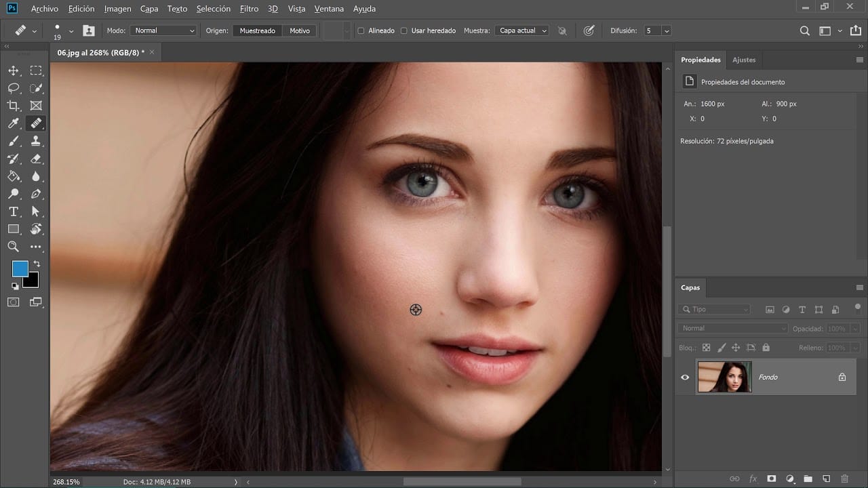Click the search icon in options bar
The width and height of the screenshot is (868, 488).
[805, 30]
